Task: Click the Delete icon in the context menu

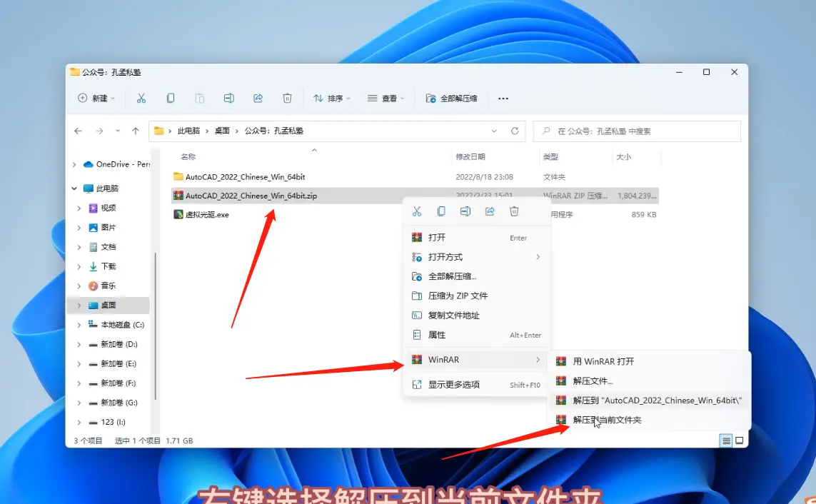Action: pyautogui.click(x=514, y=211)
